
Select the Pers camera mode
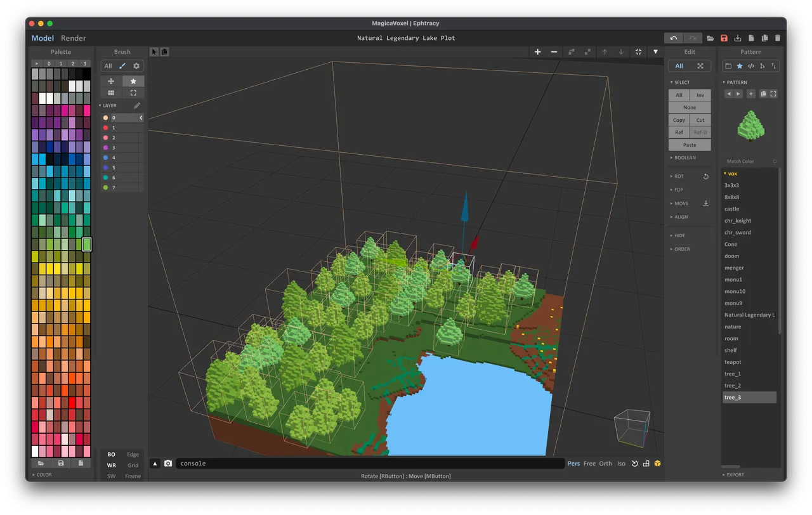pyautogui.click(x=573, y=464)
